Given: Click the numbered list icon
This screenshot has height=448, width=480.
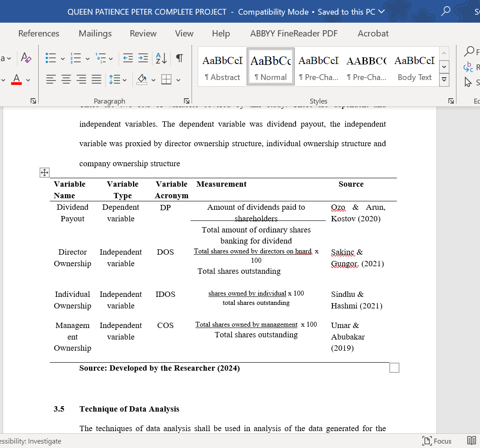Looking at the screenshot, I should pos(76,58).
